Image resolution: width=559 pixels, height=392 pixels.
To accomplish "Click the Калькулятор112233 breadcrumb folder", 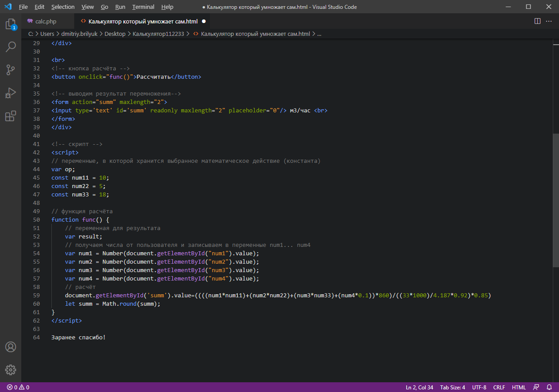I will click(x=158, y=34).
